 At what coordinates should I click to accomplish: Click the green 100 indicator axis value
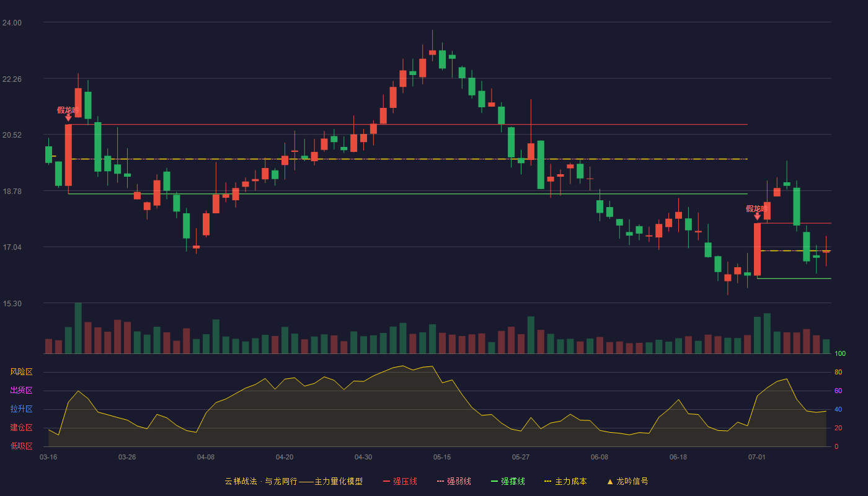pyautogui.click(x=840, y=354)
